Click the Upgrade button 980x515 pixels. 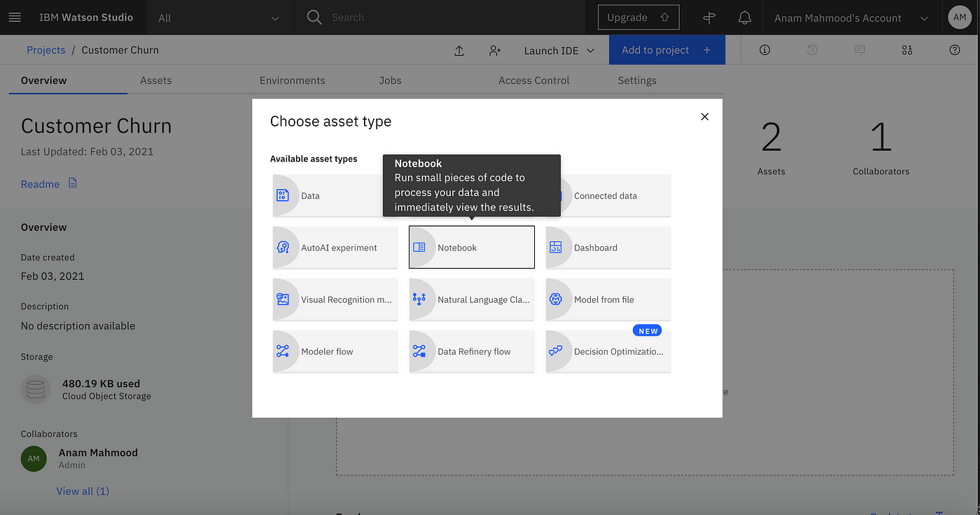(638, 17)
